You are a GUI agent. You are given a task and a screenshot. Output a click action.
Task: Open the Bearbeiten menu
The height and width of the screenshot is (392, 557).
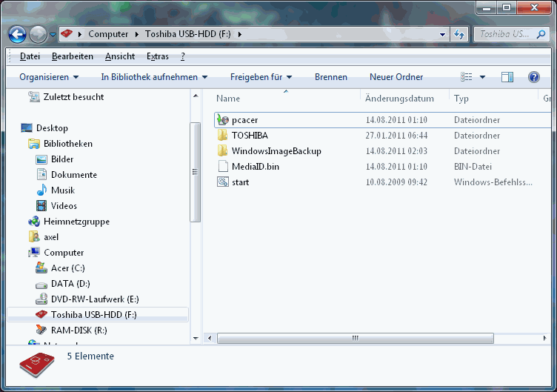click(73, 56)
